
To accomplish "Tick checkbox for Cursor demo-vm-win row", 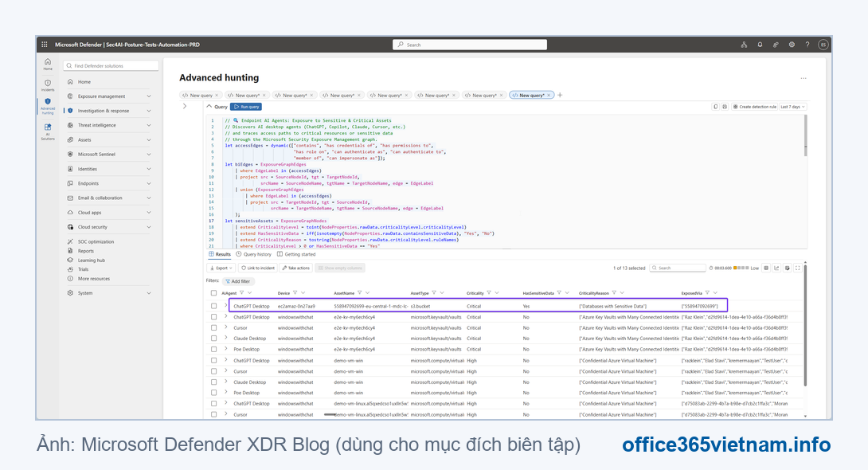I will click(x=213, y=371).
